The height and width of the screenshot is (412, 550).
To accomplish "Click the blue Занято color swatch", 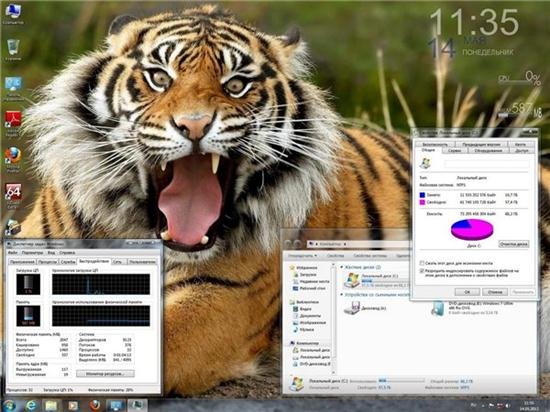I will coord(422,195).
